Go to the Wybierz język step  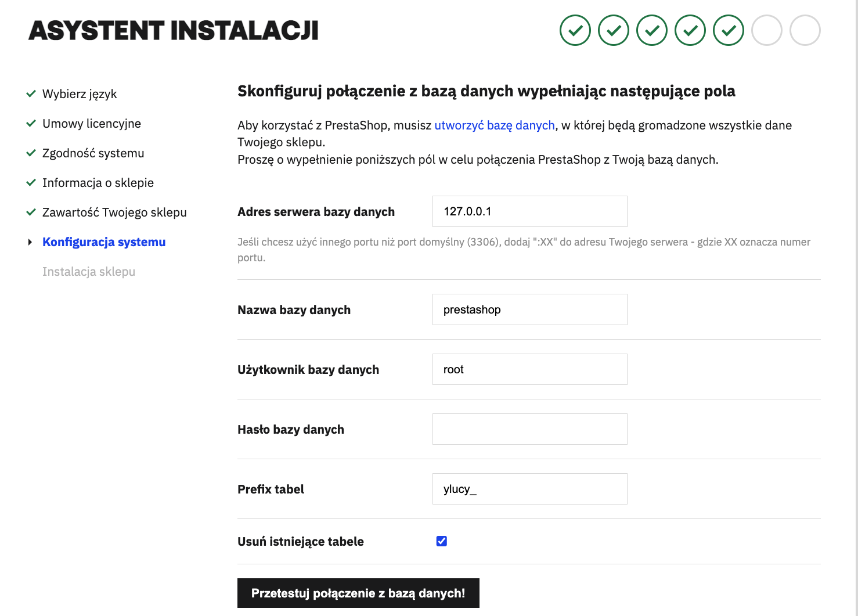[x=80, y=94]
